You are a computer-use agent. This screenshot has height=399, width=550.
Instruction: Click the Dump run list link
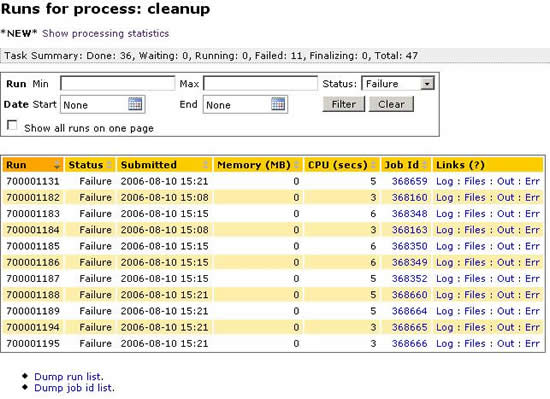(x=69, y=377)
